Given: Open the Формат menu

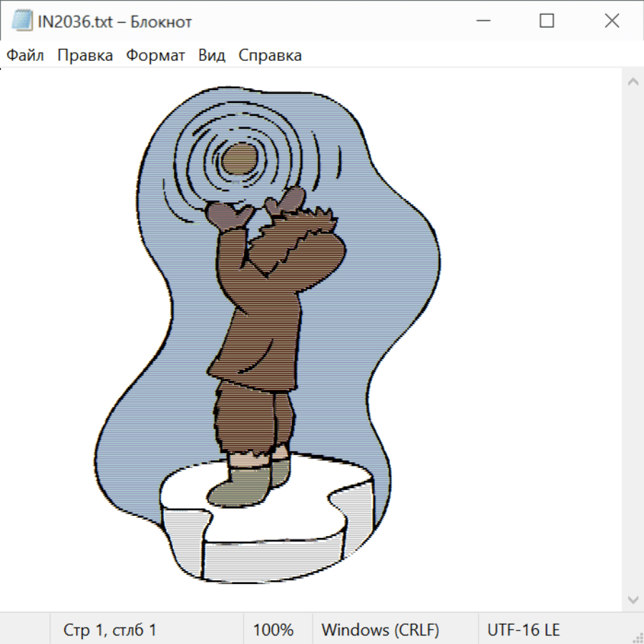Looking at the screenshot, I should coord(155,56).
